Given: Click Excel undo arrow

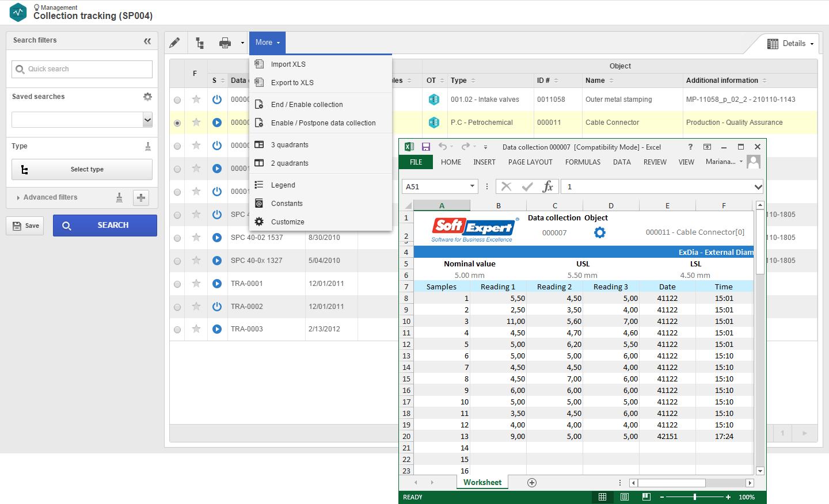Looking at the screenshot, I should tap(443, 147).
